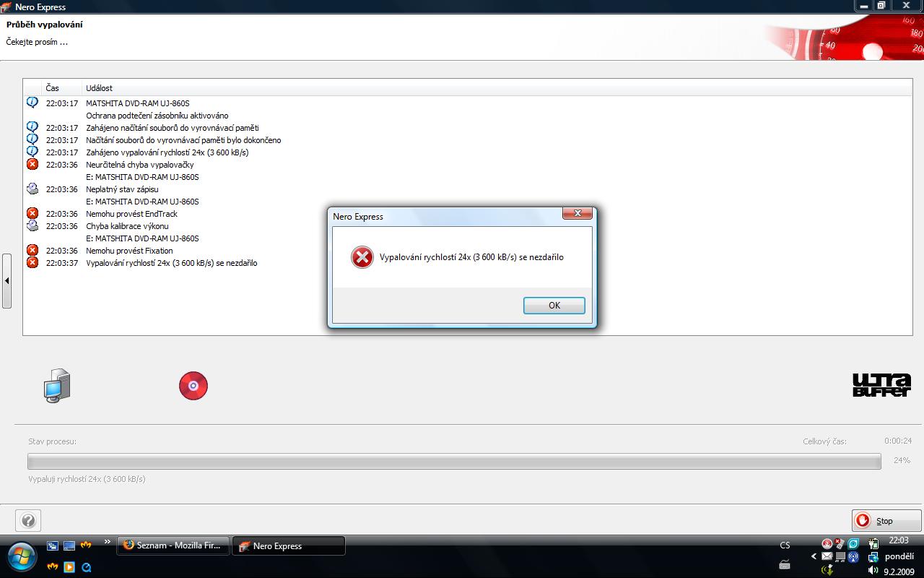Click the system clock showing 22:03

point(899,540)
